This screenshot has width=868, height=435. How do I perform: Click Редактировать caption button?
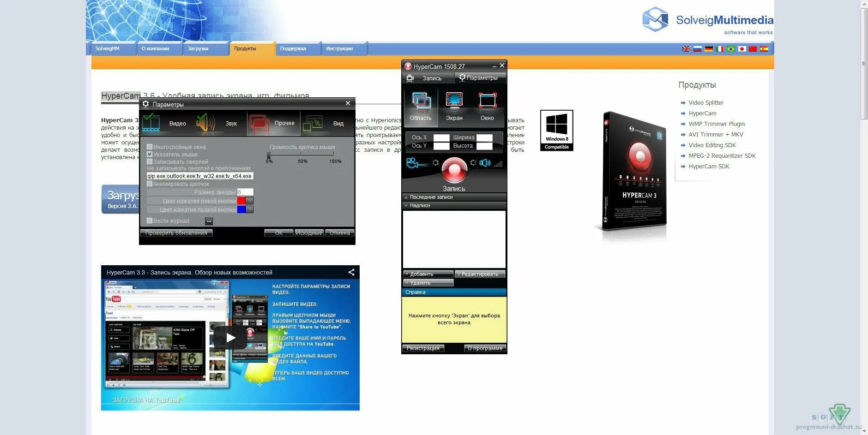pos(480,274)
